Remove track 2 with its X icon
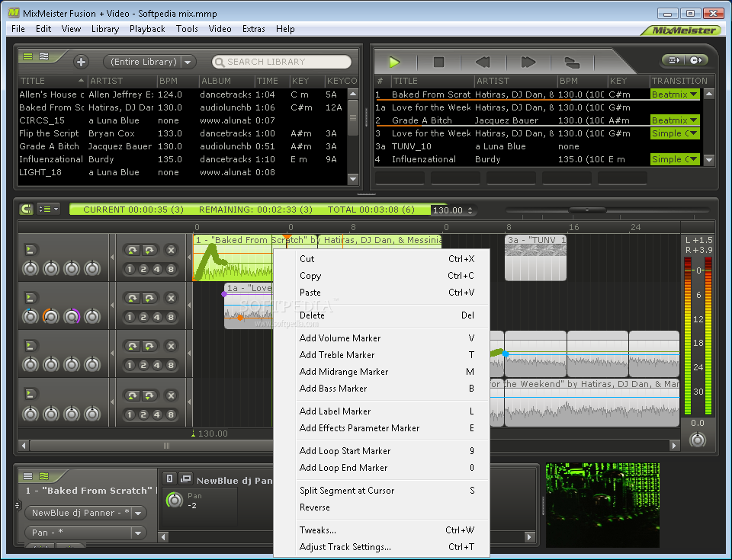732x560 pixels. [172, 298]
